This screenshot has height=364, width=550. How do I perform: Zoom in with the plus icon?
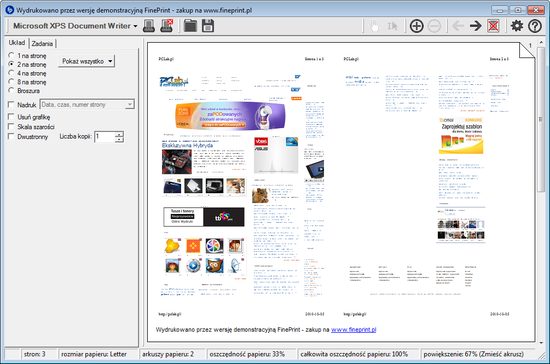coord(416,26)
